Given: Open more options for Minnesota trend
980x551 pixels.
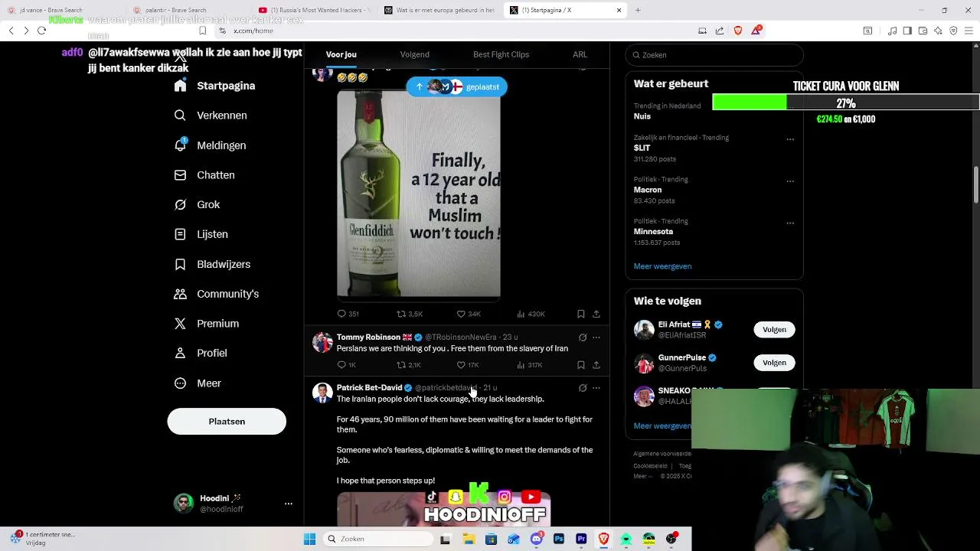Looking at the screenshot, I should pyautogui.click(x=790, y=223).
